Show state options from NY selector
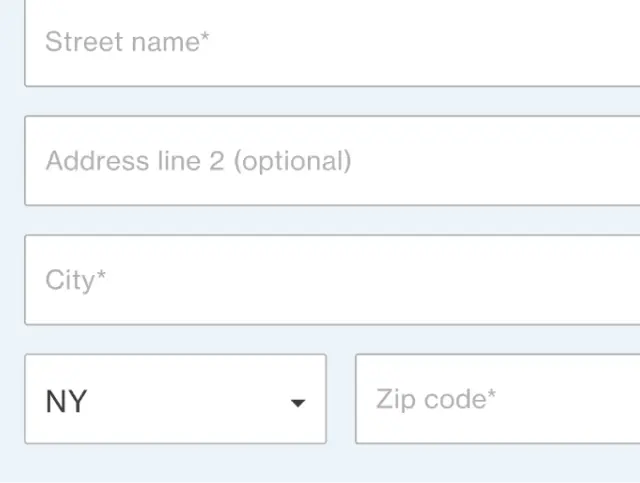Viewport: 640px width, 483px height. click(x=175, y=399)
